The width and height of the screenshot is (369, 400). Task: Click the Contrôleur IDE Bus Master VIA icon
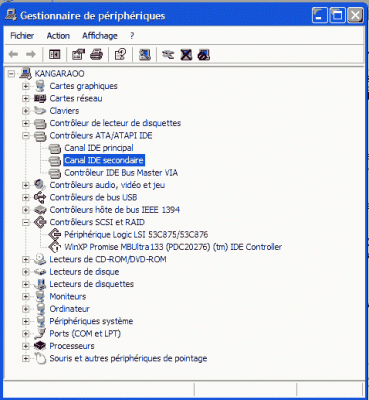coord(55,173)
